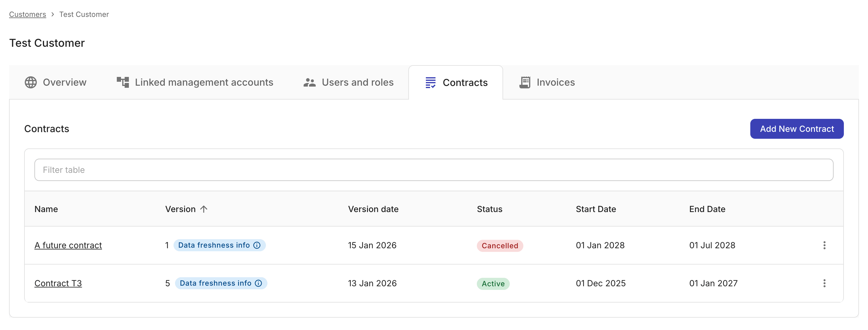Open the A future contract link

pos(68,246)
